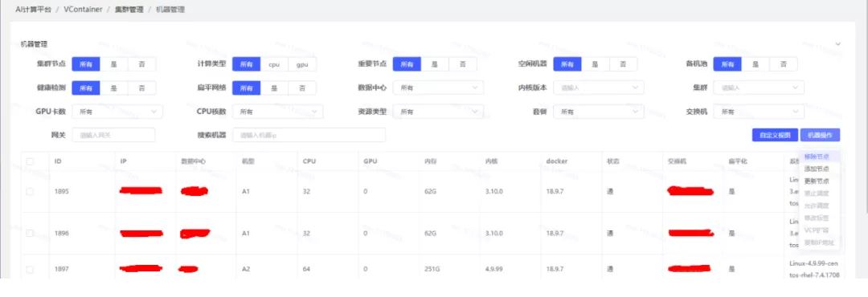This screenshot has width=868, height=297.
Task: Click the 62G memory cell in row 1895
Action: [x=431, y=191]
